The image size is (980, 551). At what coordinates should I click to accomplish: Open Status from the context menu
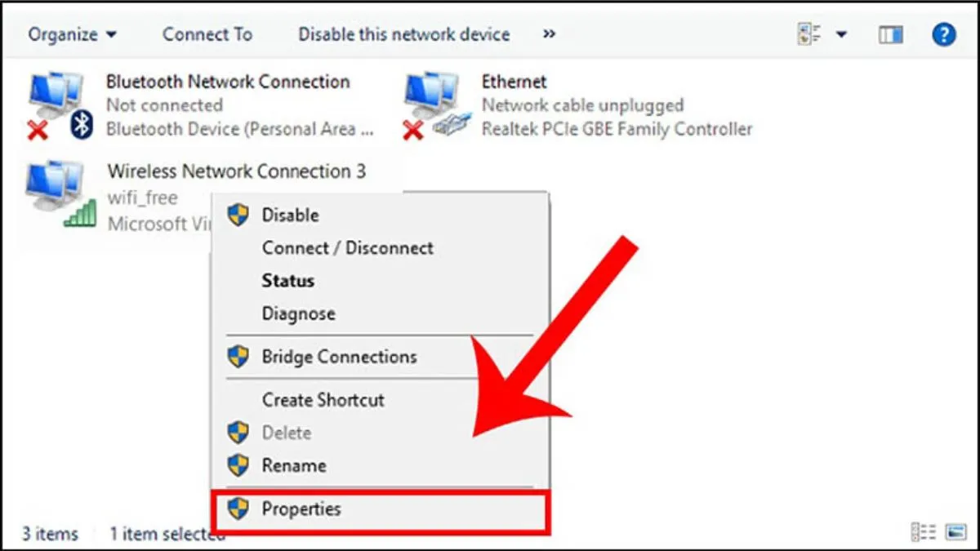click(x=287, y=281)
